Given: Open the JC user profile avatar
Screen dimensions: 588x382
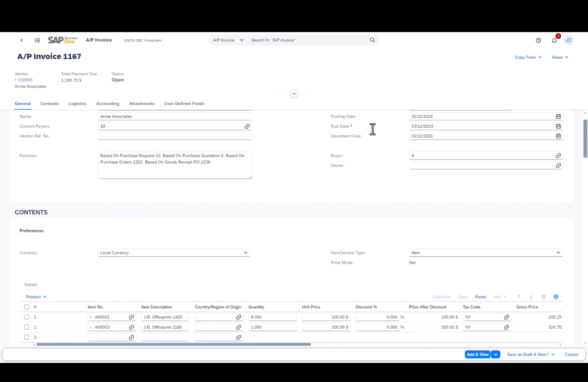Looking at the screenshot, I should [568, 40].
